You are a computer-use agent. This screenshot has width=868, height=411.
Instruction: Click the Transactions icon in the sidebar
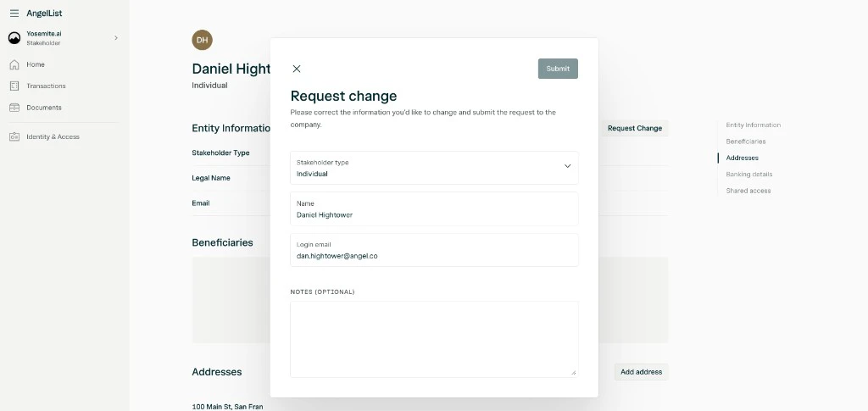(x=14, y=86)
